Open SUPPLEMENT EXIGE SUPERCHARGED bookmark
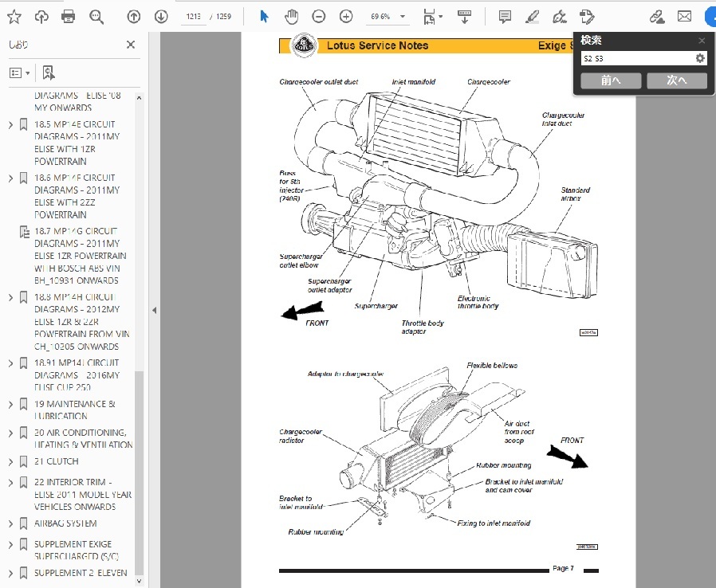The height and width of the screenshot is (588, 716). point(77,550)
